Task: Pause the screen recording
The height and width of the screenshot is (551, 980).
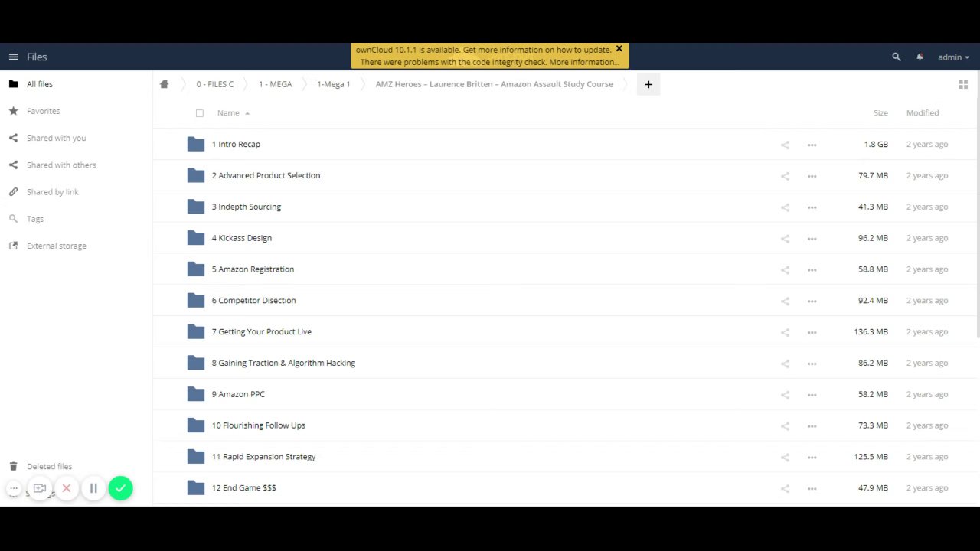Action: point(93,488)
